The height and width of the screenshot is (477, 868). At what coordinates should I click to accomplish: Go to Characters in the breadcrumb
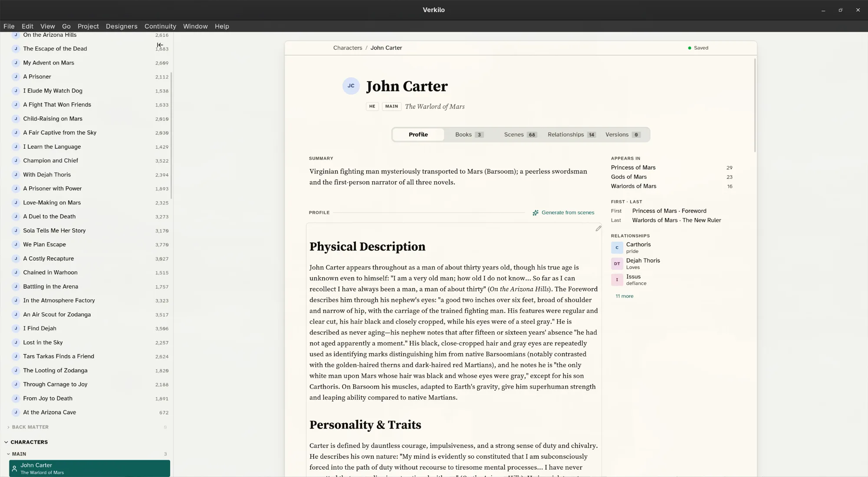[347, 48]
